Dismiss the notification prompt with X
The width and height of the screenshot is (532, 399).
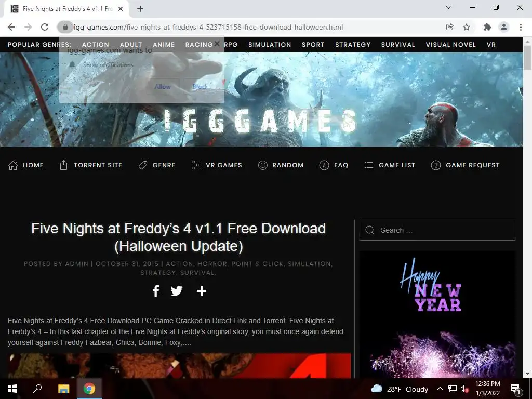(217, 44)
